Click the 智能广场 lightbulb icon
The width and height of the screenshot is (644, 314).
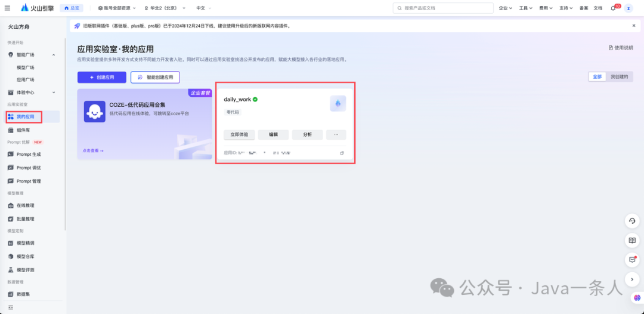click(11, 55)
